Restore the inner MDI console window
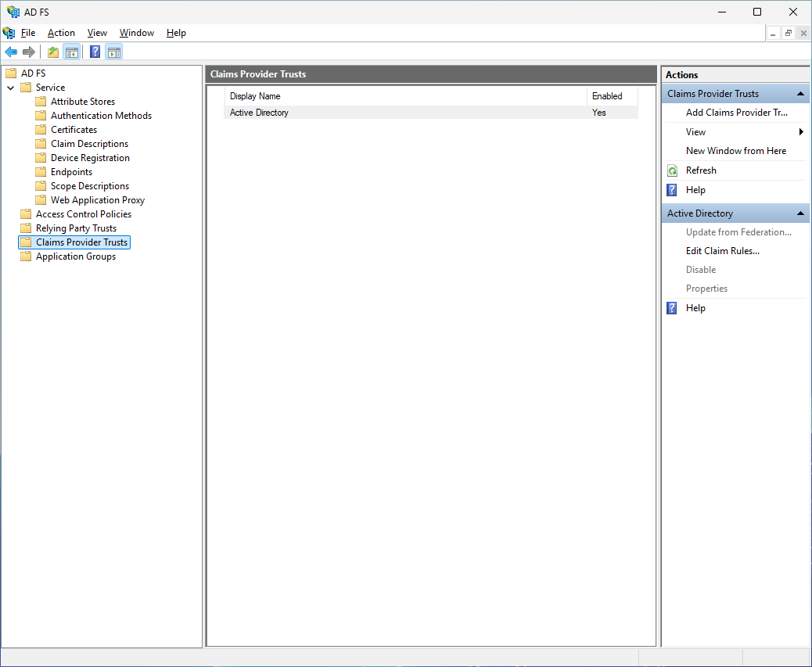The image size is (812, 667). coord(789,33)
